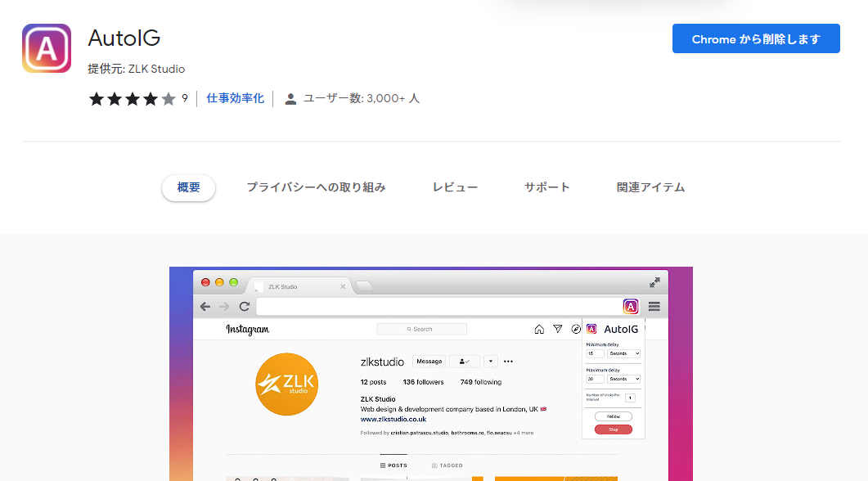Click the Instagram Search field
The height and width of the screenshot is (481, 868).
point(421,329)
